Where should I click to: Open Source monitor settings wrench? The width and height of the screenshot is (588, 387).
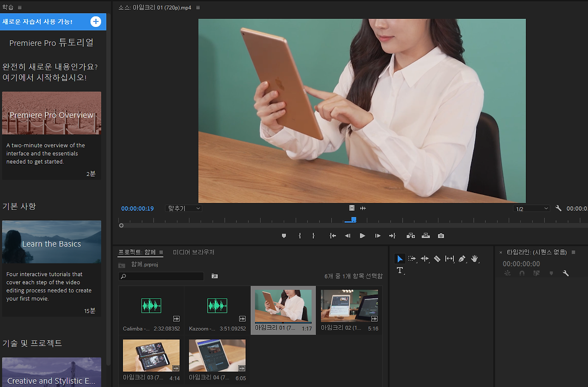pyautogui.click(x=559, y=208)
